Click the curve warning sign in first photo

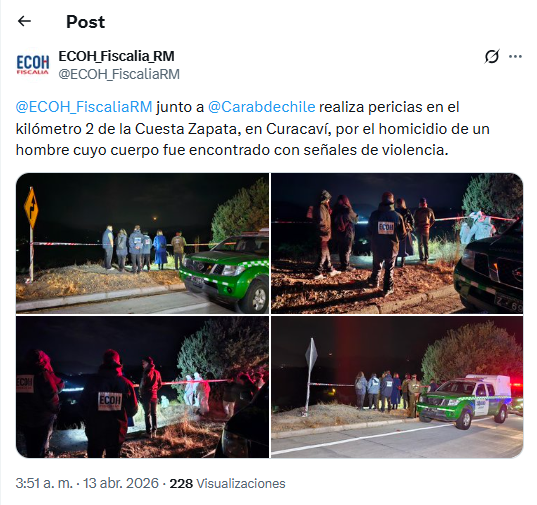pos(31,207)
